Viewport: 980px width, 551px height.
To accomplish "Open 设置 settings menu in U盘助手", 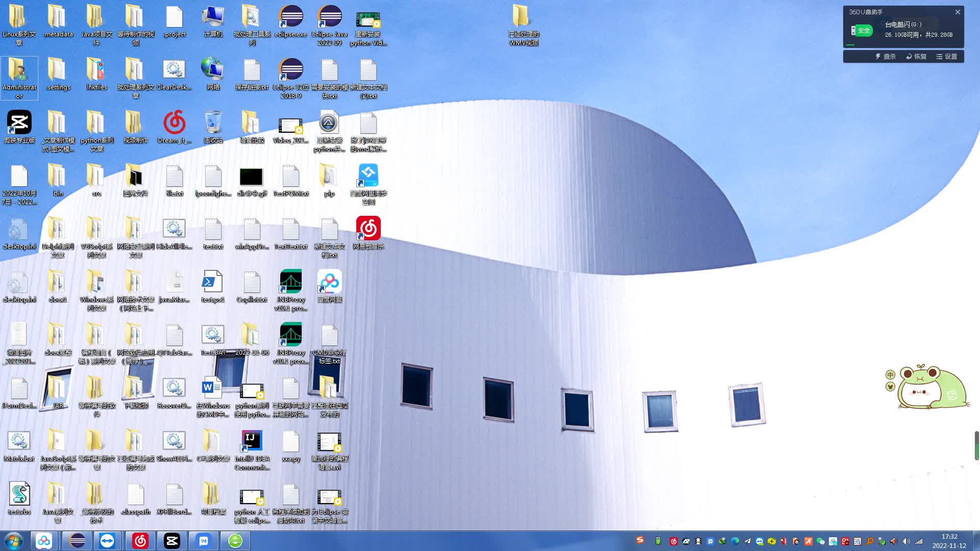I will click(x=947, y=57).
